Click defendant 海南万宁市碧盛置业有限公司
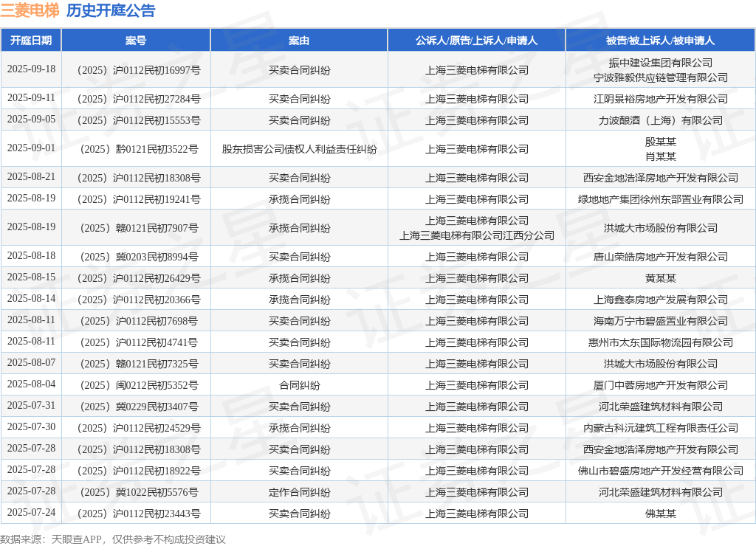The image size is (756, 546). pos(661,322)
